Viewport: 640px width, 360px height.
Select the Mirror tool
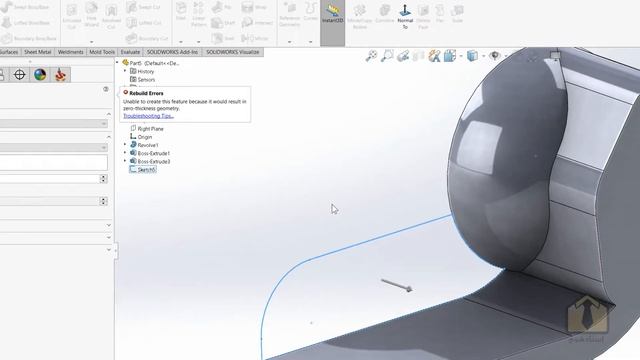click(x=255, y=38)
